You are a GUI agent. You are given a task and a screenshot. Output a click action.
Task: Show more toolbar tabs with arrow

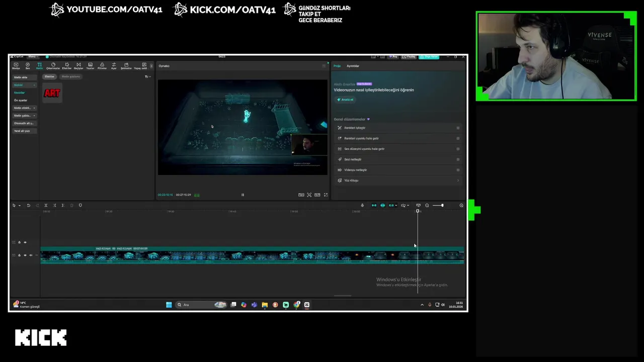tap(150, 66)
